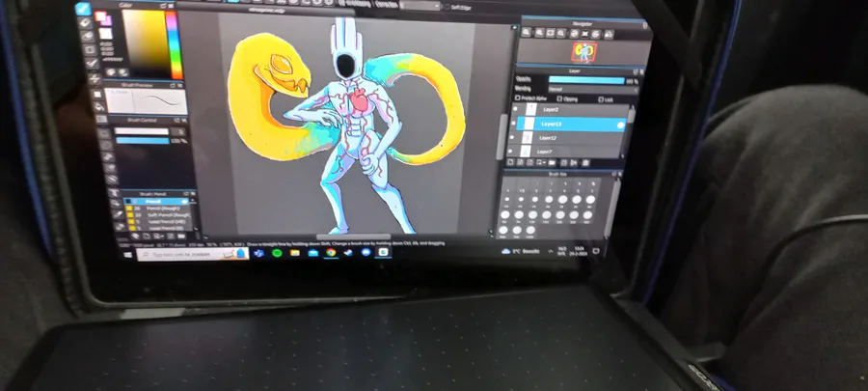Viewport: 868px width, 391px height.
Task: Click the blue brush opacity slider
Action: [143, 141]
